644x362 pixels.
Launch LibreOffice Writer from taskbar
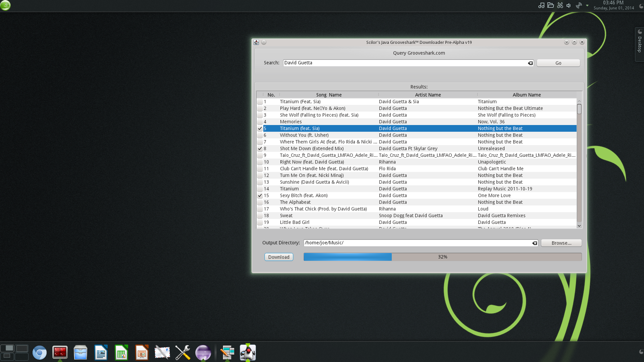101,353
